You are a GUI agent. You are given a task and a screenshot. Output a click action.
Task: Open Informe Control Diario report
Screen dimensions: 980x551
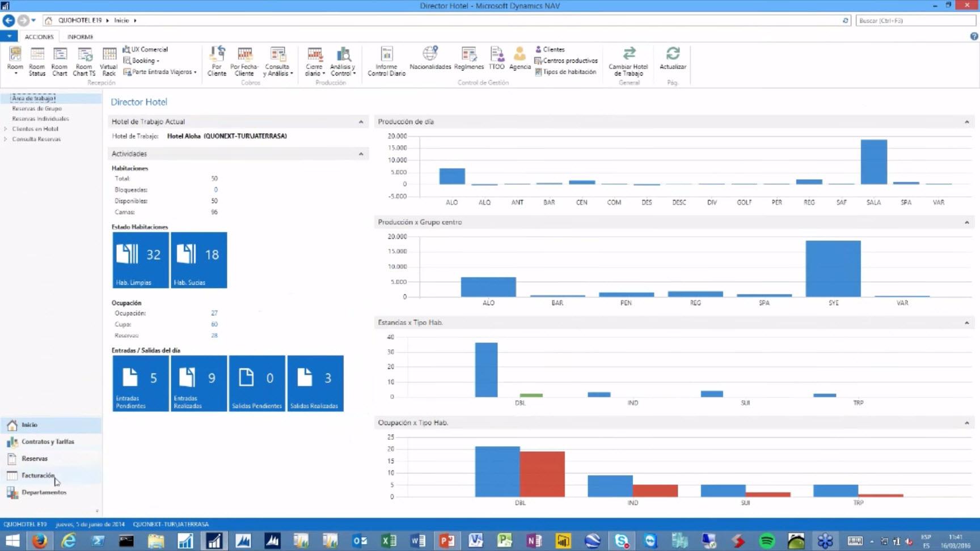point(386,61)
